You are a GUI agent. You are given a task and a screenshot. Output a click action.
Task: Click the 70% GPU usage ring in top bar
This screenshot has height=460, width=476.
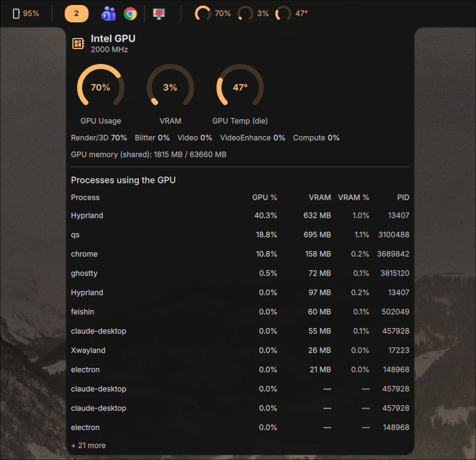203,14
